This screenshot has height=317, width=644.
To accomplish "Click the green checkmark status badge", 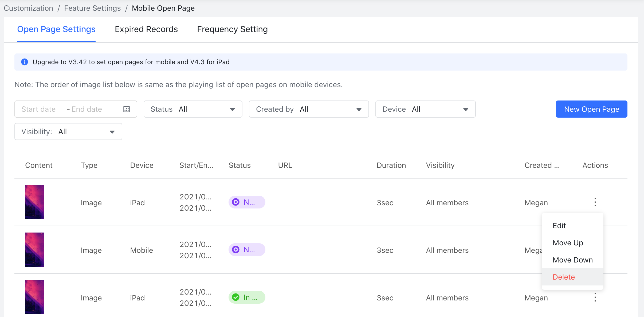I will [246, 297].
